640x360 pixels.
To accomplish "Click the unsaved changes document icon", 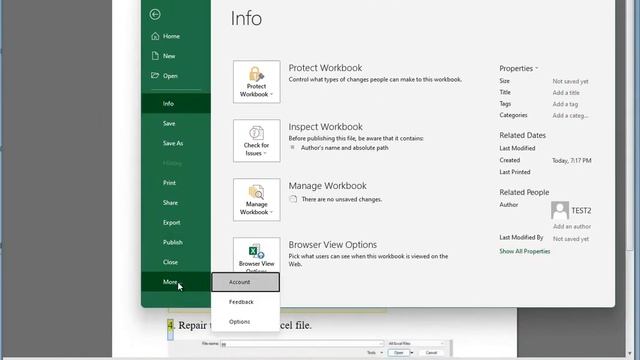I will click(x=293, y=199).
